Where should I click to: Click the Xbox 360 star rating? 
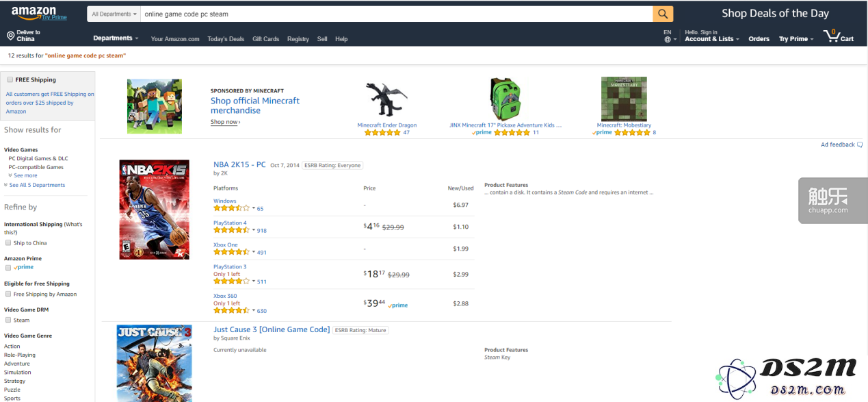tap(231, 310)
